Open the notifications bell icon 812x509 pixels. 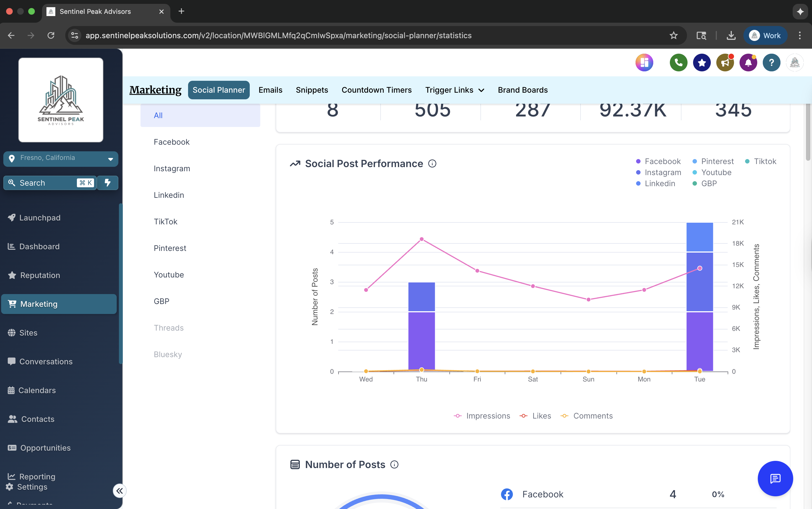click(x=748, y=63)
